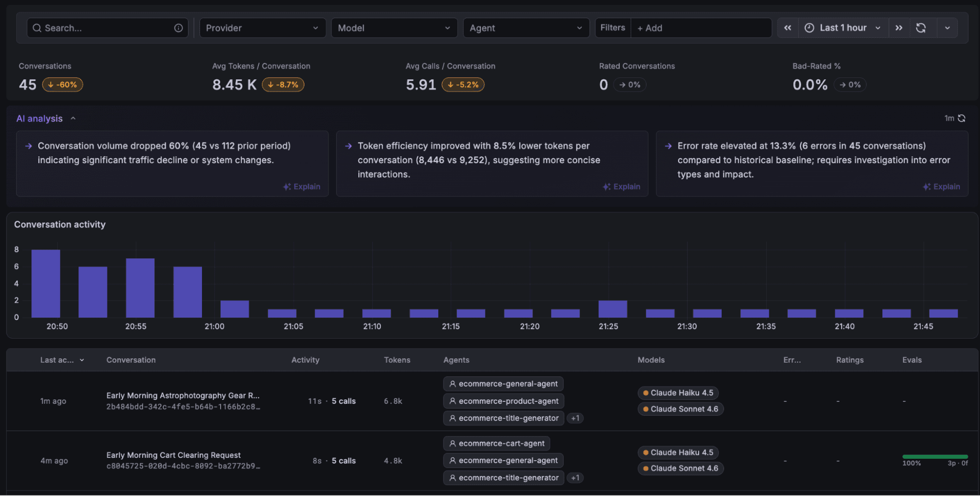This screenshot has height=496, width=980.
Task: Collapse the AI analysis section
Action: point(73,118)
